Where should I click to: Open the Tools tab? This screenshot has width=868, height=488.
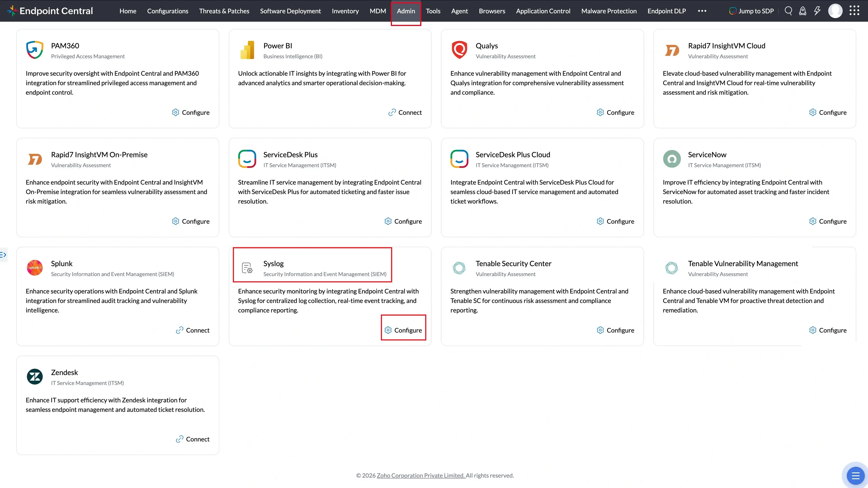point(433,11)
